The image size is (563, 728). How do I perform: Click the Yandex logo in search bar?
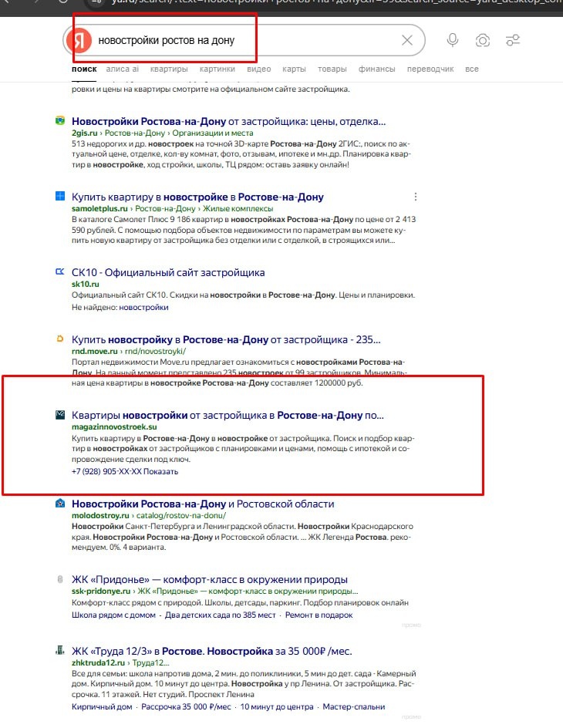pyautogui.click(x=79, y=40)
